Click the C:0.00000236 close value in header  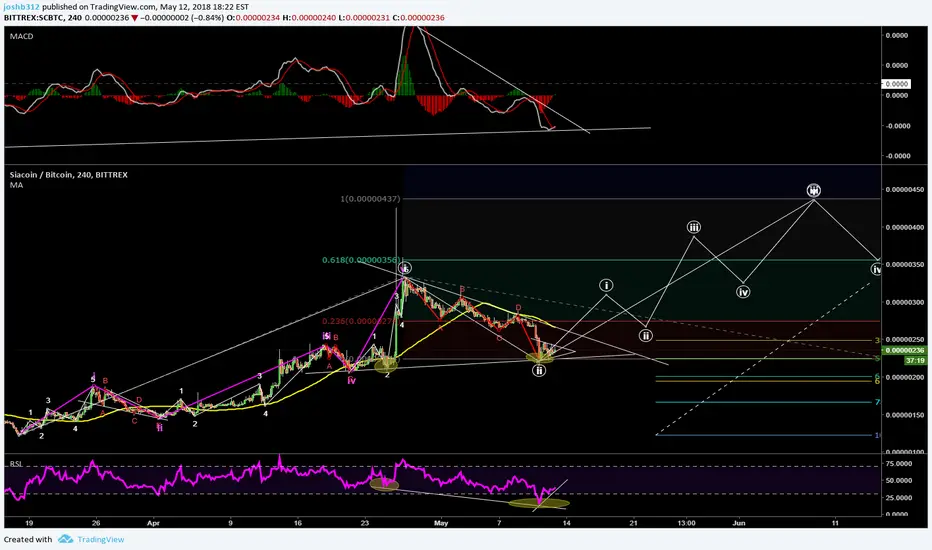click(x=418, y=18)
